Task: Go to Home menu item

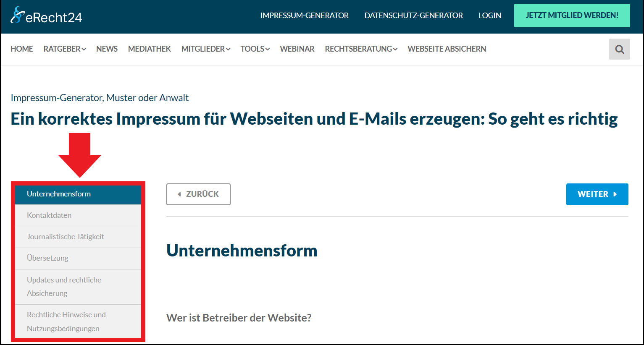Action: pos(22,49)
